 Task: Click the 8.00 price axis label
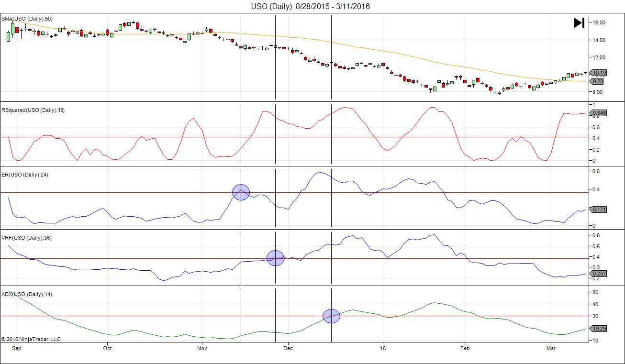(x=598, y=92)
